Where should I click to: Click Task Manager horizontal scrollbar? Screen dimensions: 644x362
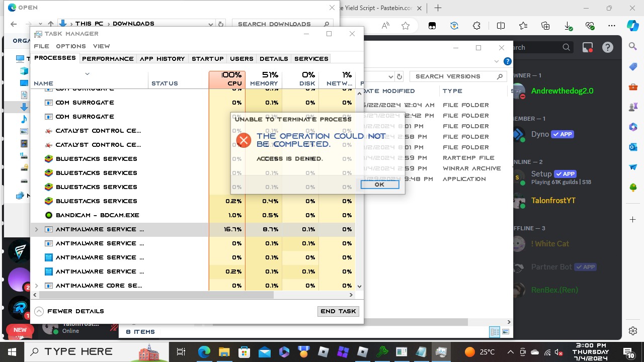[194, 295]
